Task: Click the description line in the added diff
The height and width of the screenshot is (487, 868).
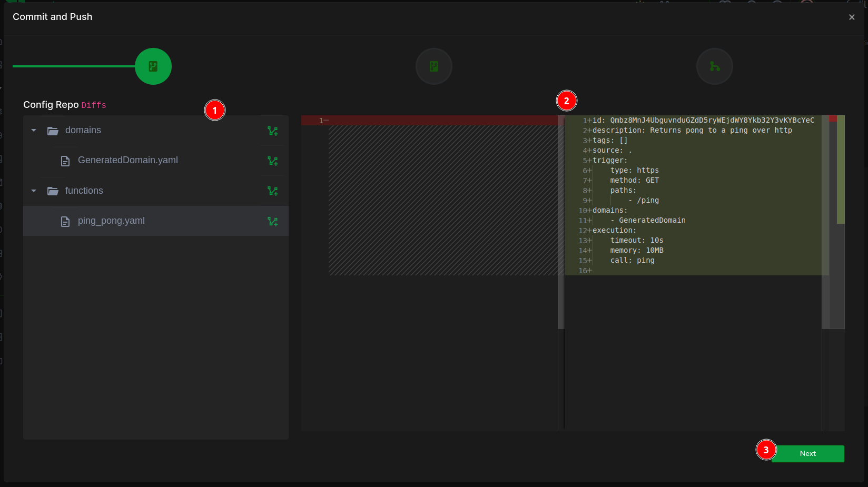Action: pyautogui.click(x=692, y=130)
